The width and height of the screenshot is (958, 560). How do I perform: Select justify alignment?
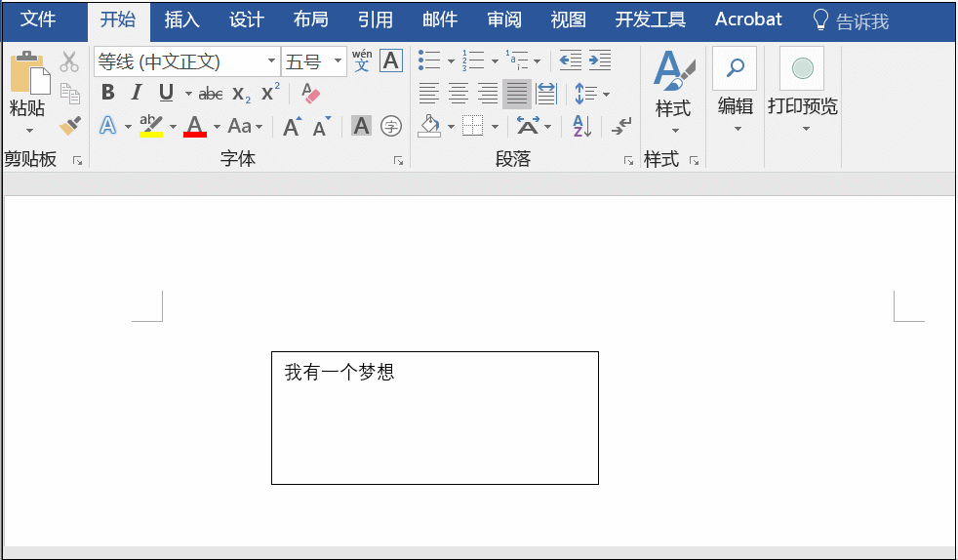point(517,94)
